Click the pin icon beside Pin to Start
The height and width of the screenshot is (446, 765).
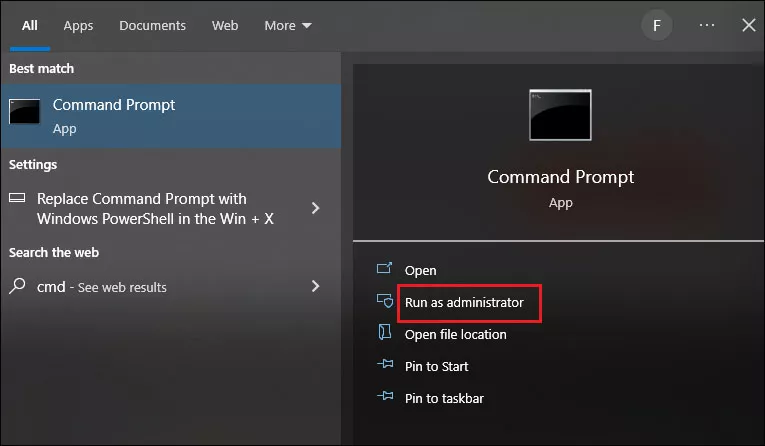385,364
